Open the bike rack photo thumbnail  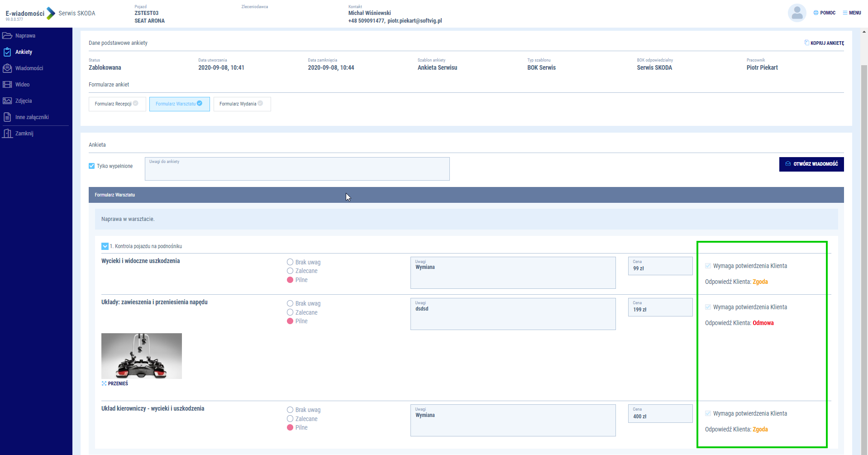[x=142, y=356]
